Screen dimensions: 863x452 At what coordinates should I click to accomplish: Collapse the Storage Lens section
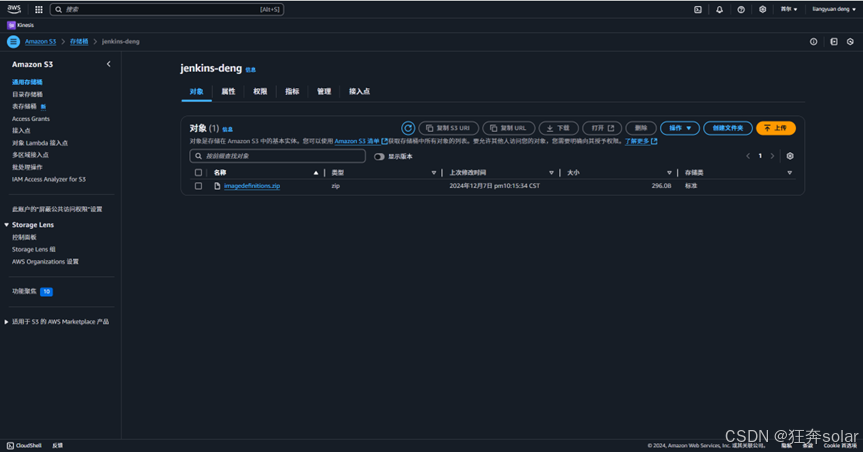[7, 225]
